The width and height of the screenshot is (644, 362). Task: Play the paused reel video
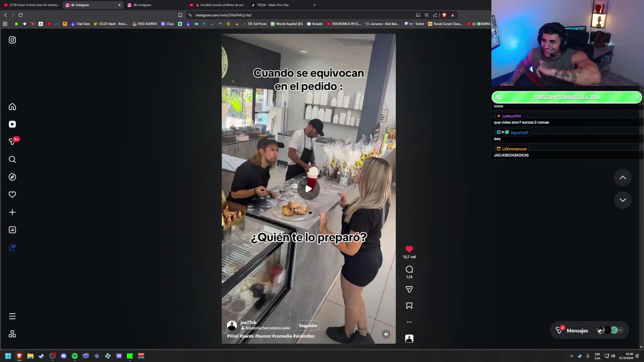click(308, 189)
